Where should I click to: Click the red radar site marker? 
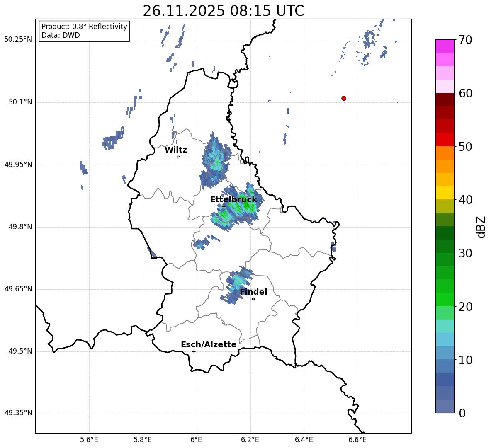(344, 98)
